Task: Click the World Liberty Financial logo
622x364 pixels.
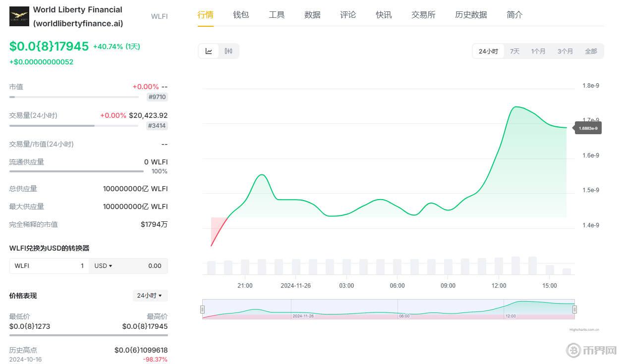Action: point(19,16)
